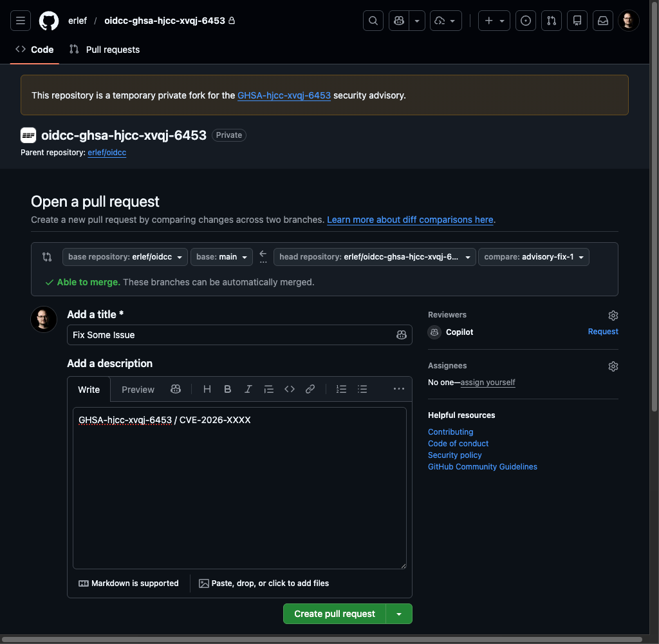Screen dimensions: 659x644
Task: Open parent repository erlef/oidcc link
Action: pos(107,152)
